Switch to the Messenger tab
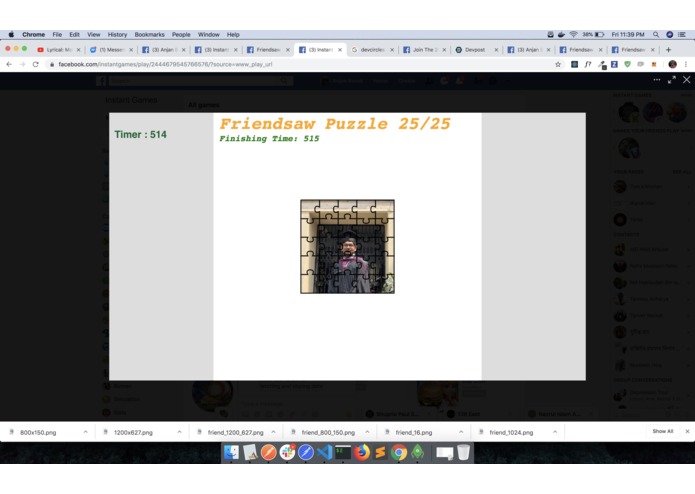The height and width of the screenshot is (494, 695). pos(111,50)
